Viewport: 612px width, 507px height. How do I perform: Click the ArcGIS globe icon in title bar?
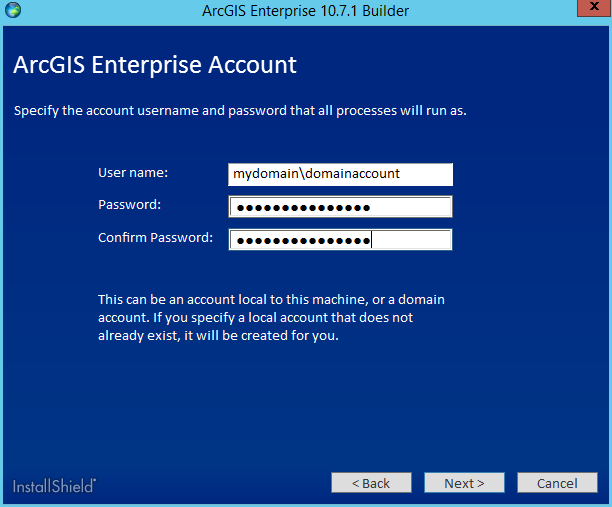[x=12, y=10]
